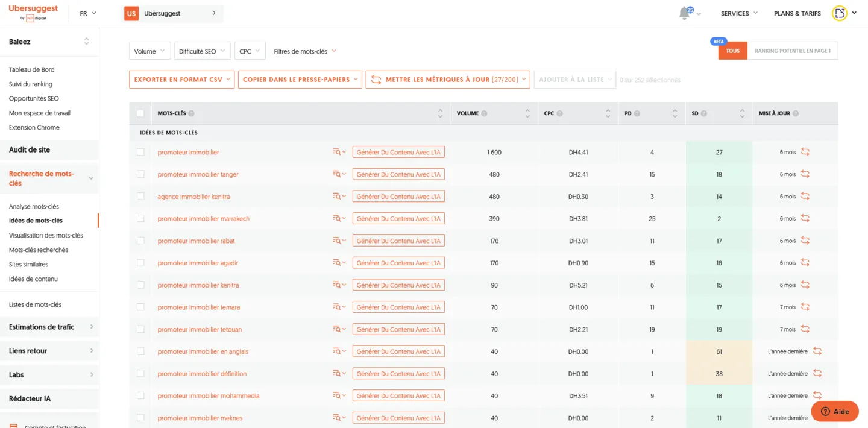This screenshot has height=428, width=868.
Task: Open the FR language selector
Action: 88,13
